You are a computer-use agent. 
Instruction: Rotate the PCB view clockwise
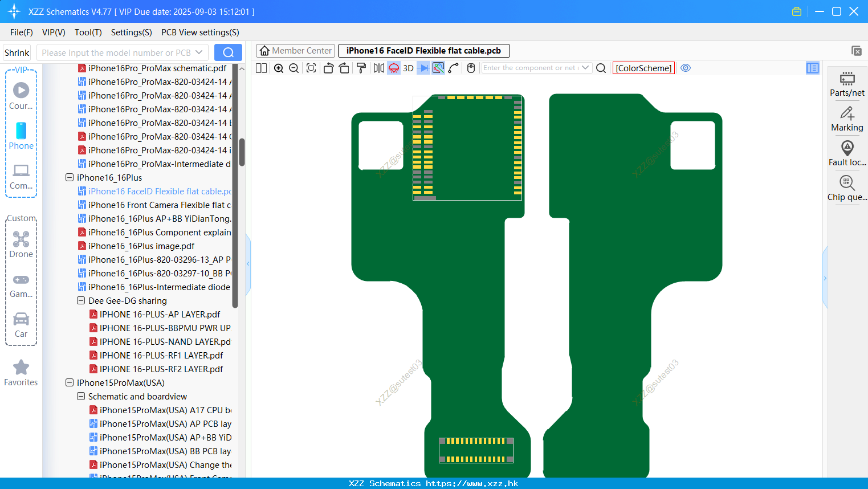click(344, 68)
